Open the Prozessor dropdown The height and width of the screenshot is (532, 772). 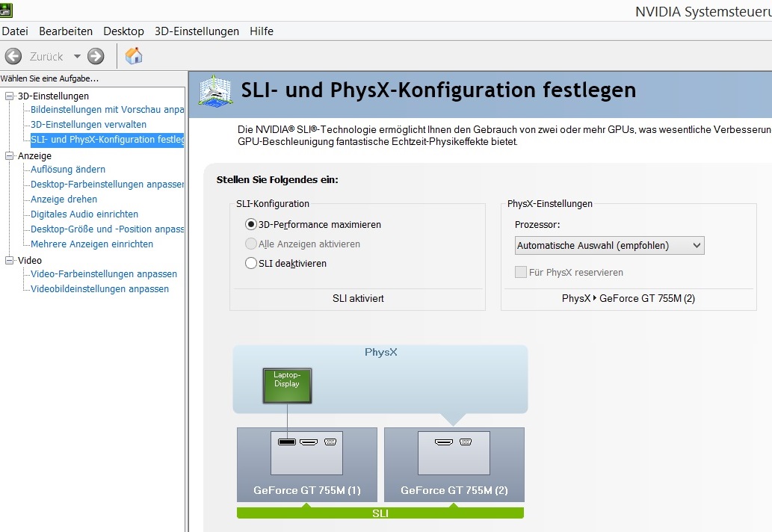tap(610, 246)
